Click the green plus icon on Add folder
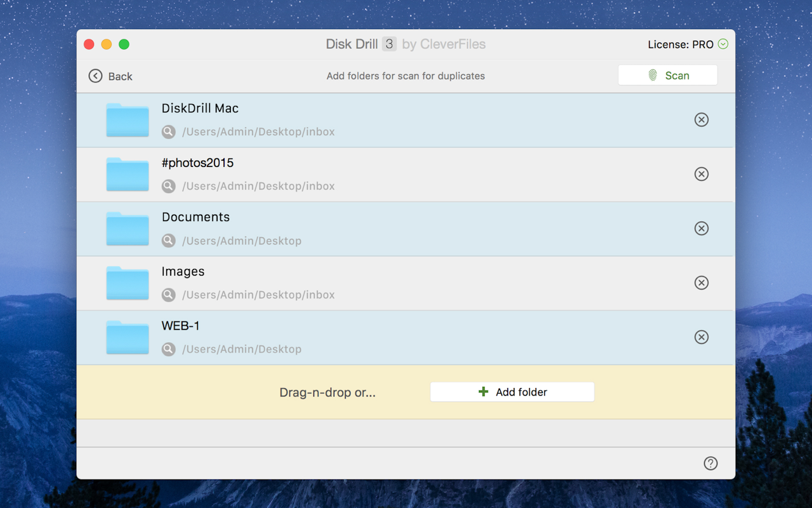Image resolution: width=812 pixels, height=508 pixels. (483, 392)
